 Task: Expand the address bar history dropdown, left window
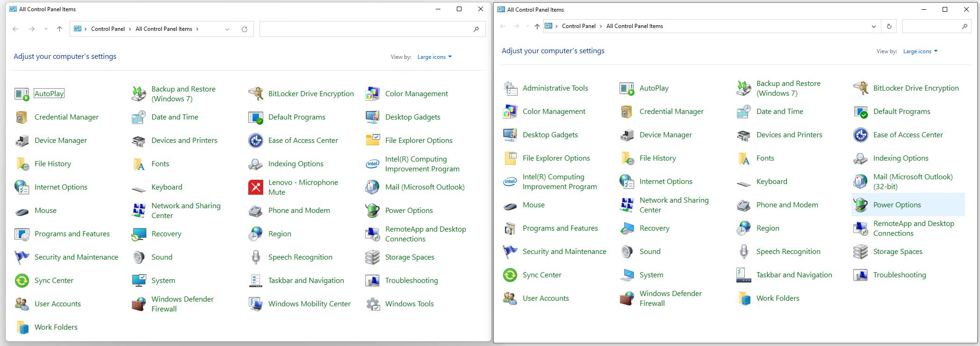(x=227, y=29)
